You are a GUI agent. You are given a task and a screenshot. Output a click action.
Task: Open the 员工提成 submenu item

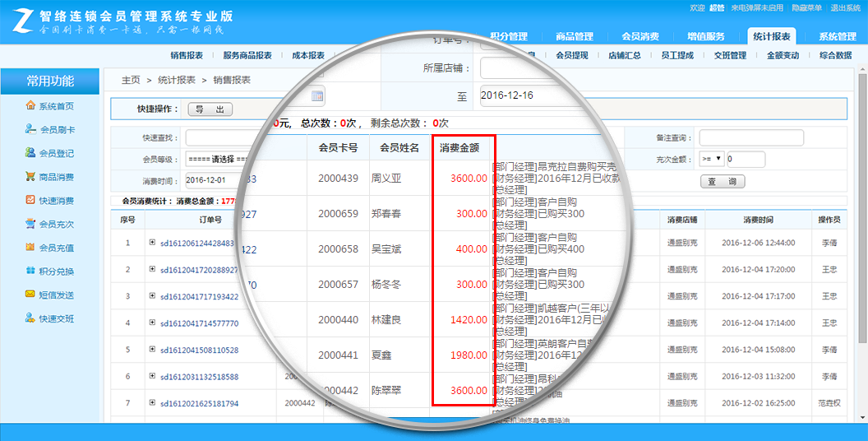point(677,55)
